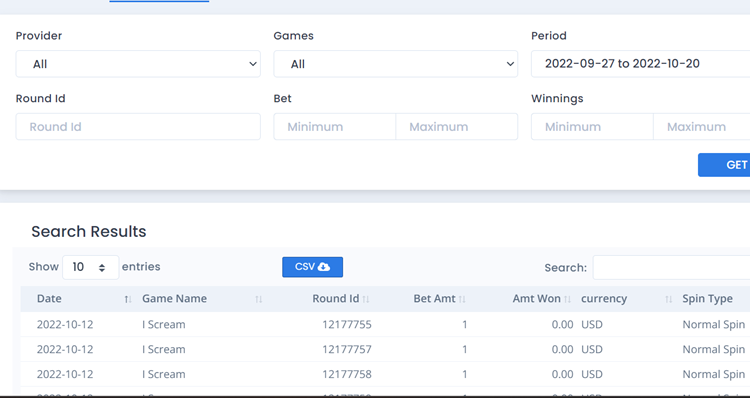Image resolution: width=750 pixels, height=398 pixels.
Task: Focus the table Search box
Action: click(x=672, y=267)
